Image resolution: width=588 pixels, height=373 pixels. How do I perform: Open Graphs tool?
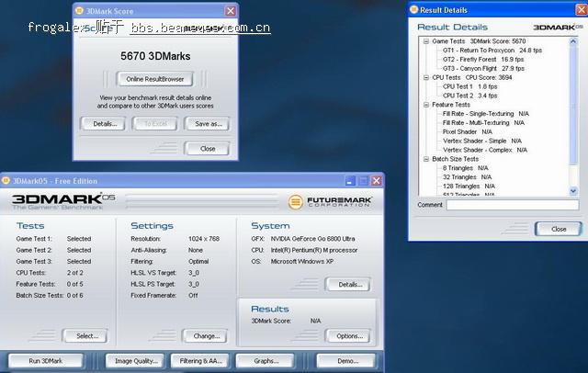pos(266,361)
